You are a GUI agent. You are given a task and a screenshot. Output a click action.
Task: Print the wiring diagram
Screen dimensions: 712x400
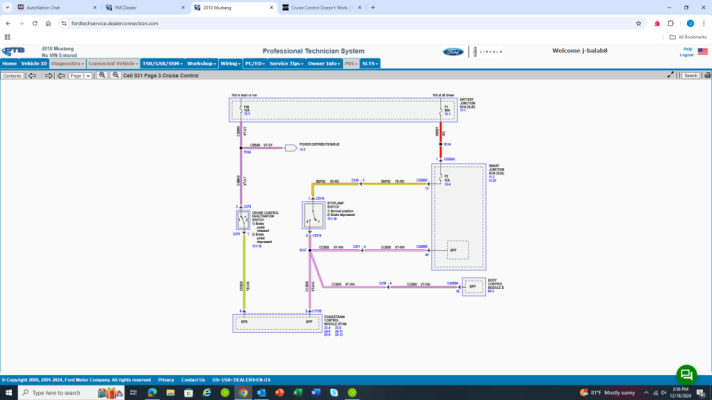point(707,75)
